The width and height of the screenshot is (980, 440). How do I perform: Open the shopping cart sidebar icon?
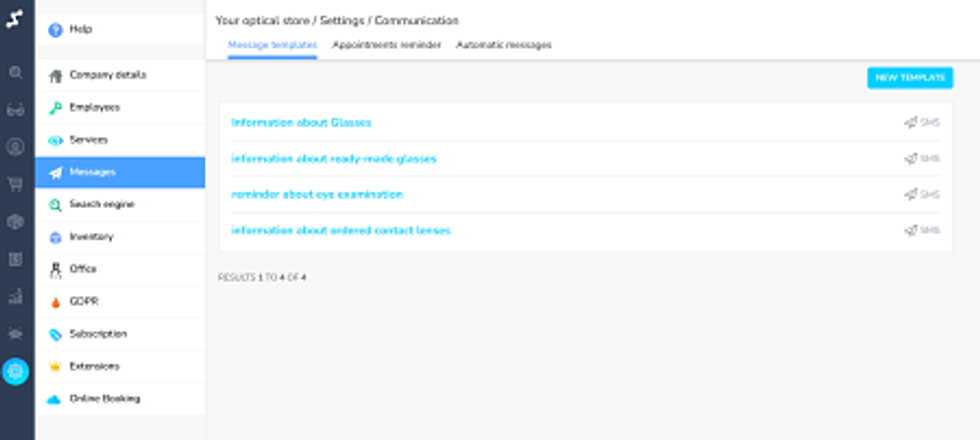16,184
